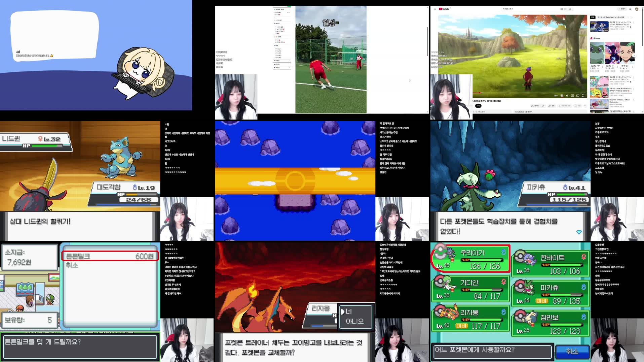Click blue 취소 button on party screen
This screenshot has width=644, height=362.
click(x=572, y=351)
